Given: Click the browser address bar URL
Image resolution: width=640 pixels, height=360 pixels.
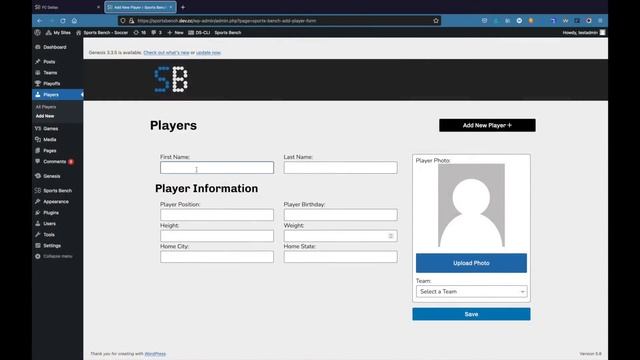Looking at the screenshot, I should pyautogui.click(x=227, y=20).
